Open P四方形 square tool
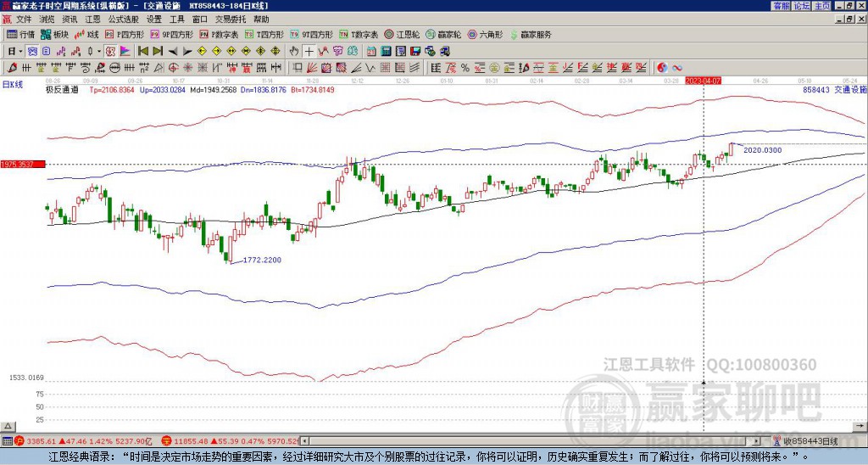Image resolution: width=868 pixels, height=465 pixels. (125, 34)
